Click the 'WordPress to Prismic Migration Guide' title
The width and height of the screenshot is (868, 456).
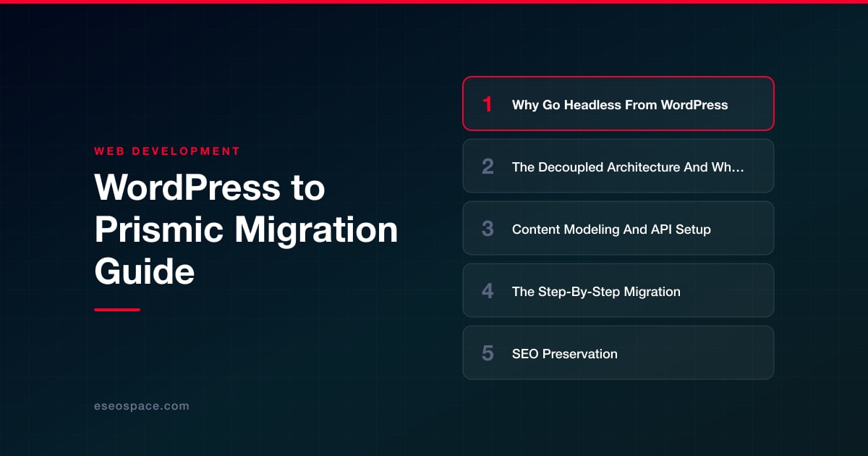(246, 230)
